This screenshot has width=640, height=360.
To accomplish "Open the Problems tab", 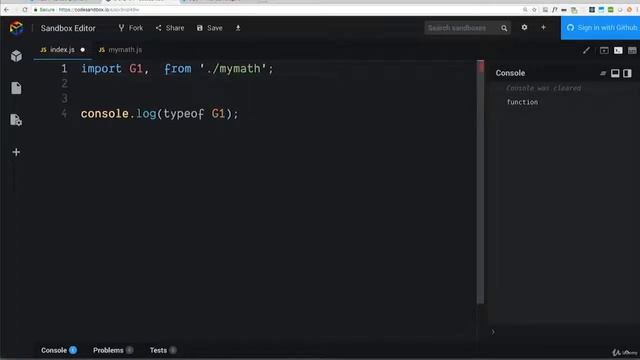I will click(113, 350).
